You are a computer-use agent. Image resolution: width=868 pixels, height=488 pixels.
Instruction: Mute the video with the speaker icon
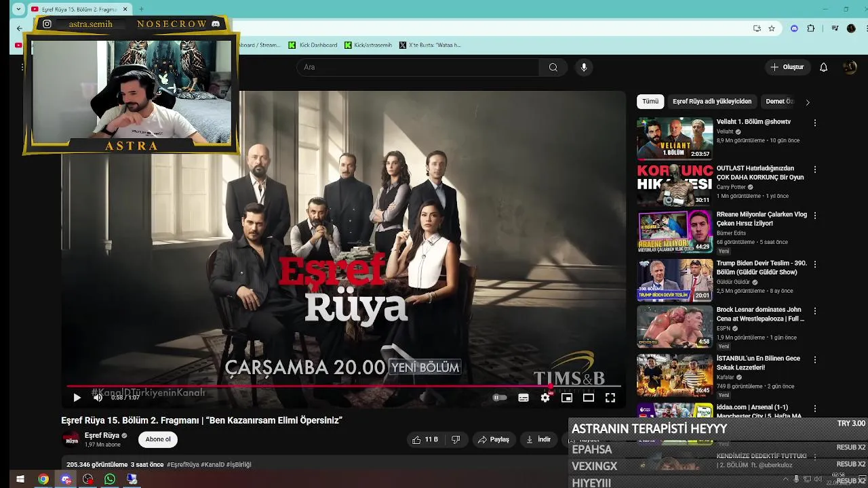pos(98,398)
